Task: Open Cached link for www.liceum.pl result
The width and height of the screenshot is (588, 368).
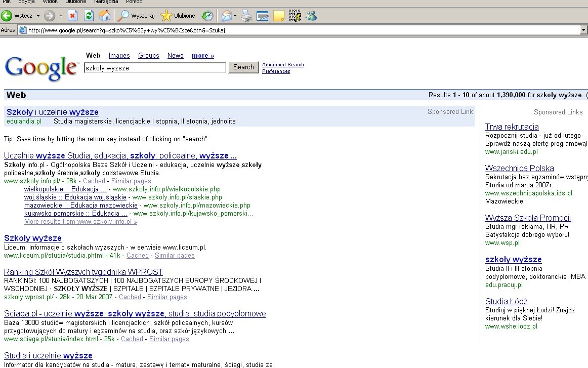Action: point(138,256)
